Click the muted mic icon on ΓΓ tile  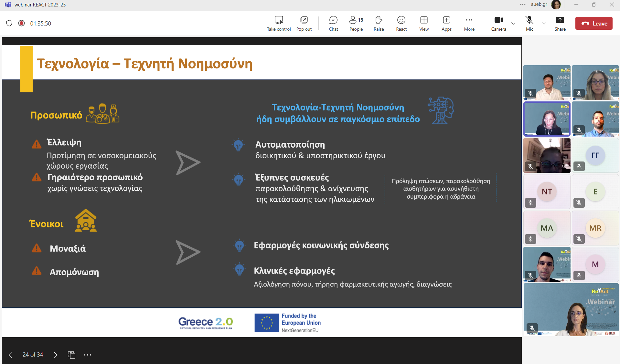[x=579, y=166]
